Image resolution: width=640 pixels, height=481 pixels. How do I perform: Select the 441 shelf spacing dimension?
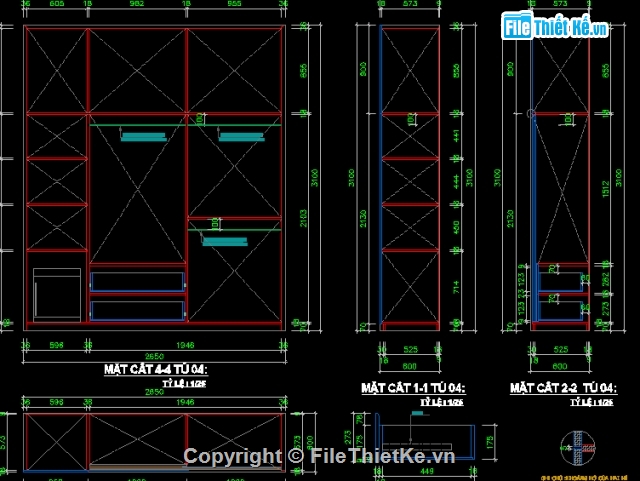(x=456, y=136)
